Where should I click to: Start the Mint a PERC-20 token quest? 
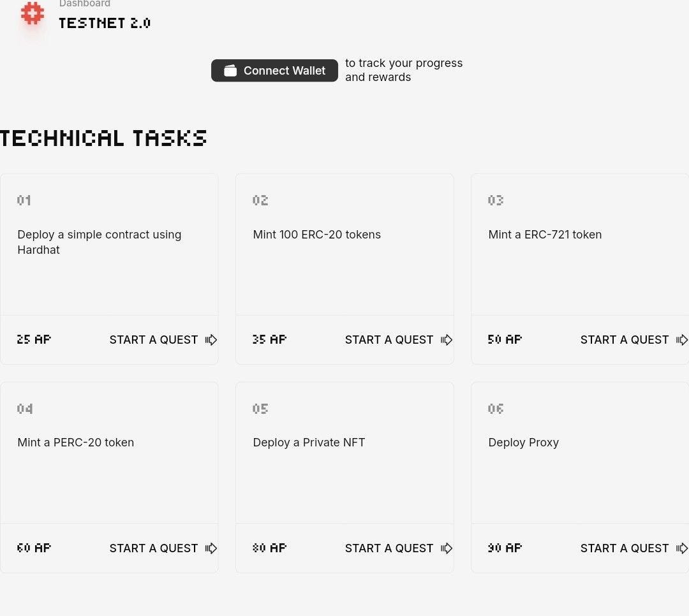154,548
